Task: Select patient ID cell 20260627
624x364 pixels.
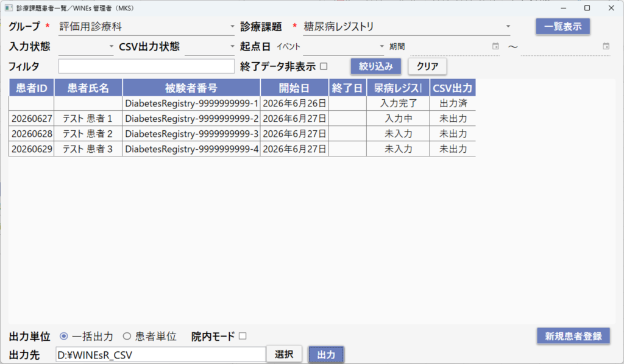Action: pyautogui.click(x=32, y=119)
